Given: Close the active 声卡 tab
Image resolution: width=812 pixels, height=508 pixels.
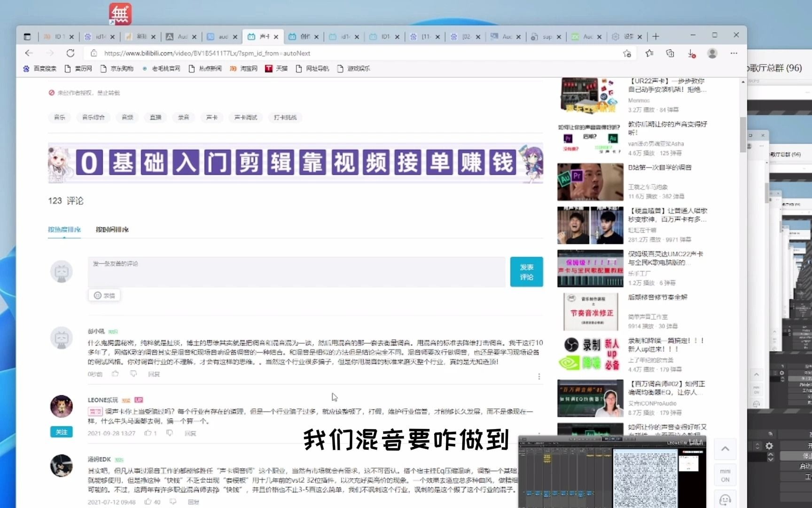Looking at the screenshot, I should point(276,37).
